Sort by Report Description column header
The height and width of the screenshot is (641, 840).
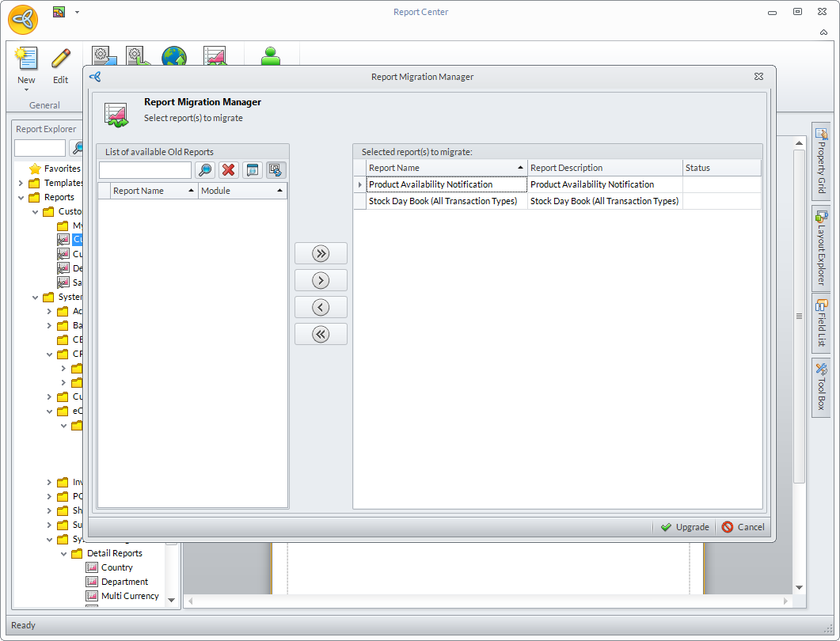(x=605, y=168)
